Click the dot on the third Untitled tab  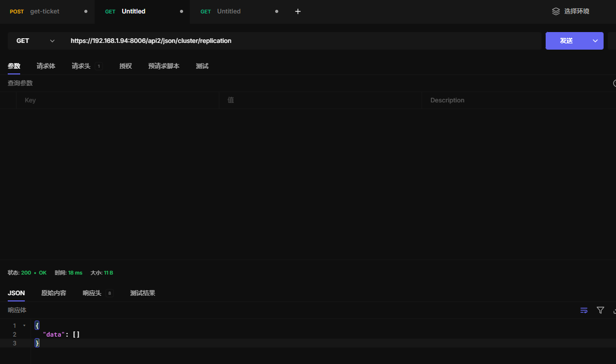(277, 11)
